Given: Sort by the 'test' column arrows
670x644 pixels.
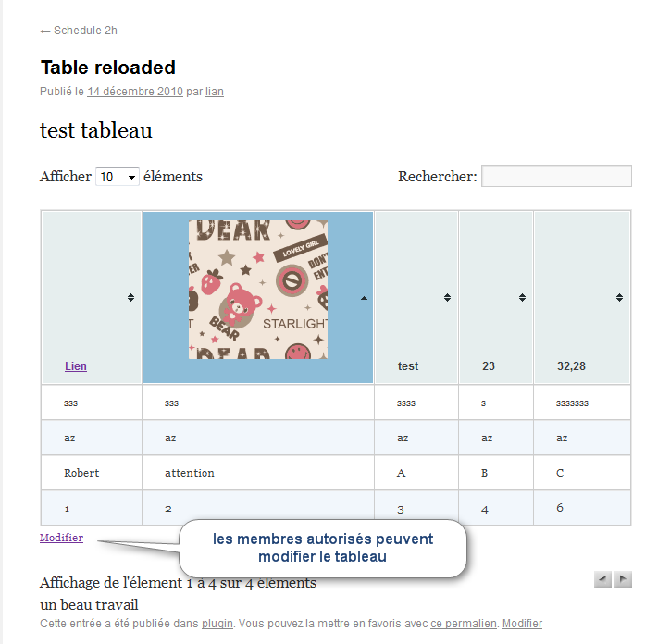Looking at the screenshot, I should coord(447,297).
